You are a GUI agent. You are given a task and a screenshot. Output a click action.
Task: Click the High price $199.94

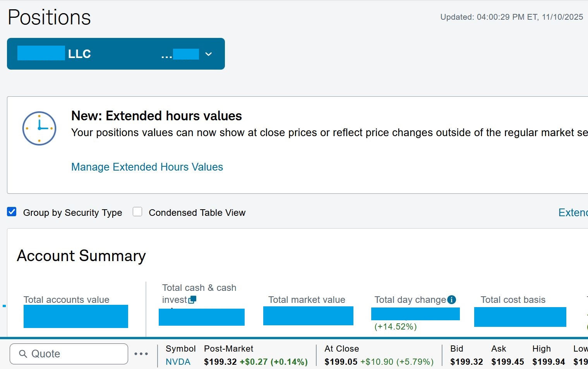pyautogui.click(x=549, y=362)
